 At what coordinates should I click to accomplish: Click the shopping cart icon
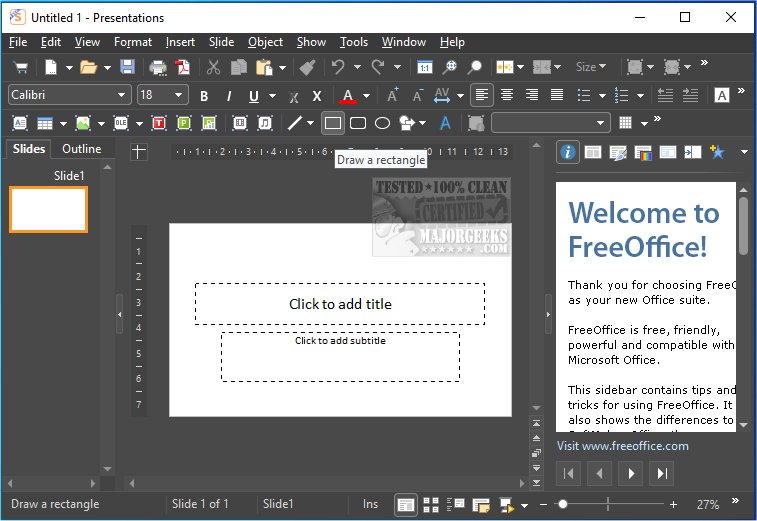[21, 67]
